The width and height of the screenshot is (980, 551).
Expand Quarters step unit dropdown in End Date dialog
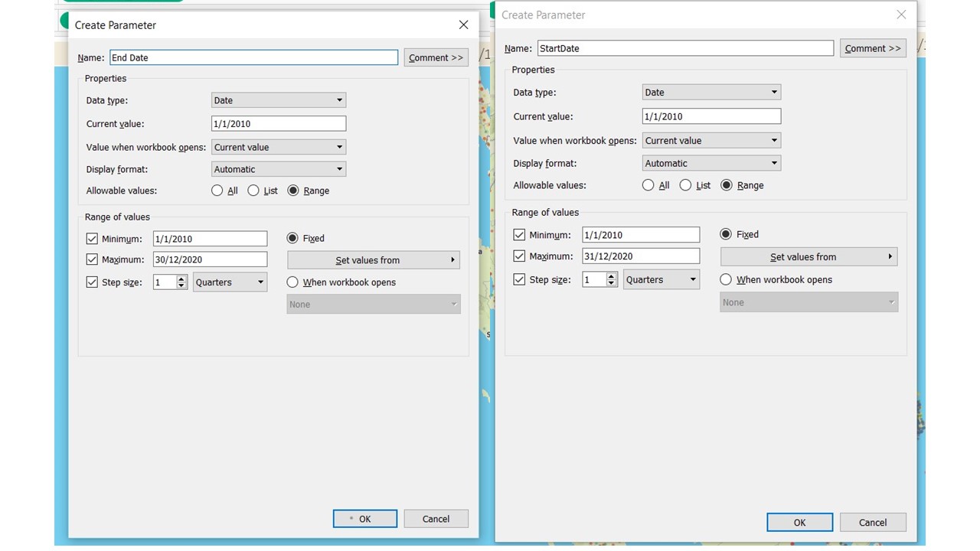(230, 282)
